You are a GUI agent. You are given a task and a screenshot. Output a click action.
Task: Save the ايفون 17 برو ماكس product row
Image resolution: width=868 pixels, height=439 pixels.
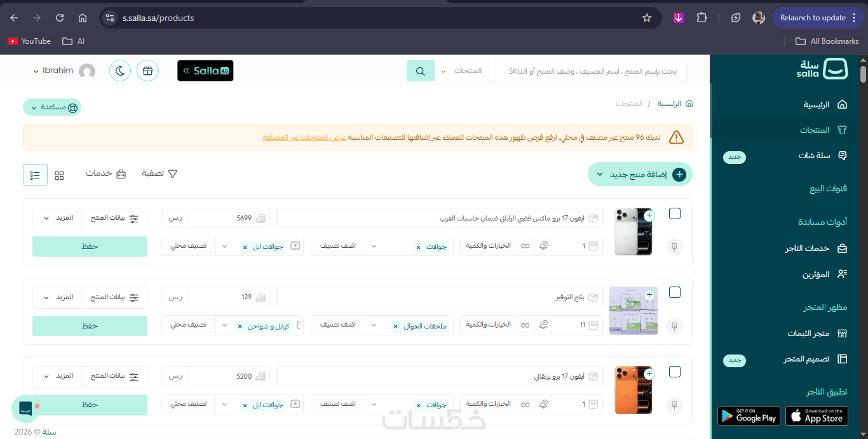(x=90, y=247)
